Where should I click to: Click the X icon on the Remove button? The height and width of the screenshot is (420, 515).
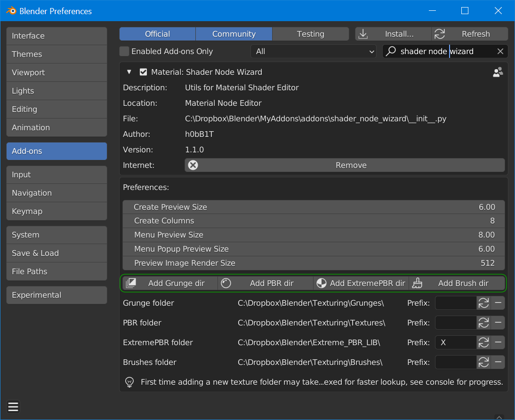193,165
